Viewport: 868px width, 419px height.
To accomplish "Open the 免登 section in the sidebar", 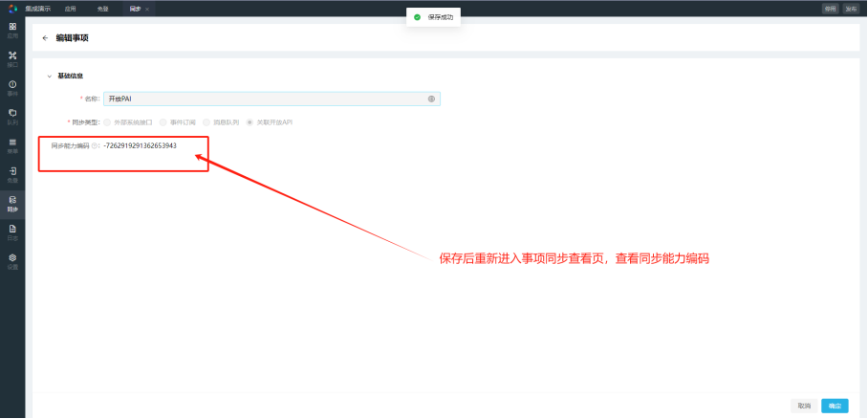I will click(12, 175).
